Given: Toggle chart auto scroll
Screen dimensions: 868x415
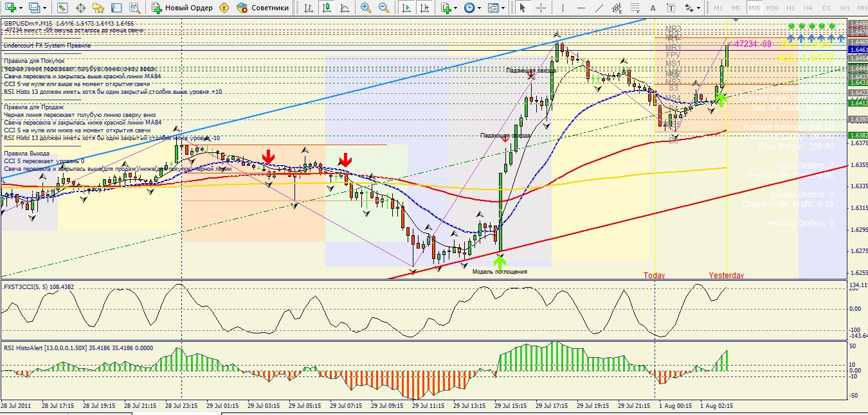Looking at the screenshot, I should (x=406, y=8).
